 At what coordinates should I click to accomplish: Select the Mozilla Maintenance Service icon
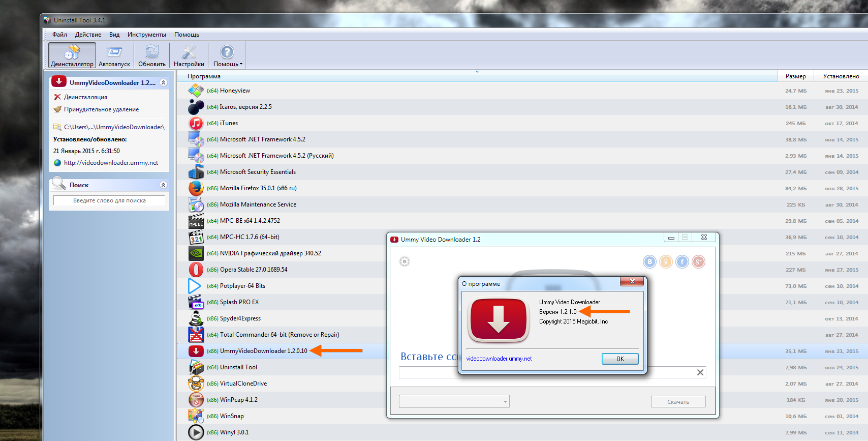(x=196, y=204)
